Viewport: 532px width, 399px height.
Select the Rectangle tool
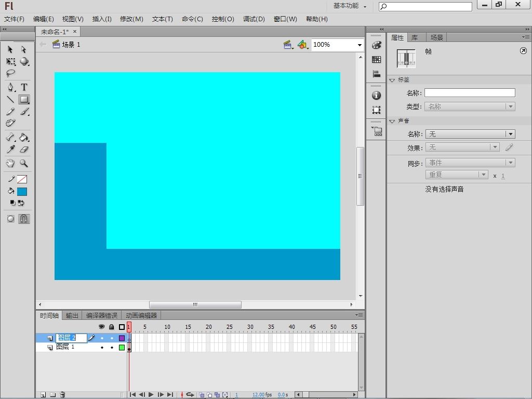tap(24, 99)
